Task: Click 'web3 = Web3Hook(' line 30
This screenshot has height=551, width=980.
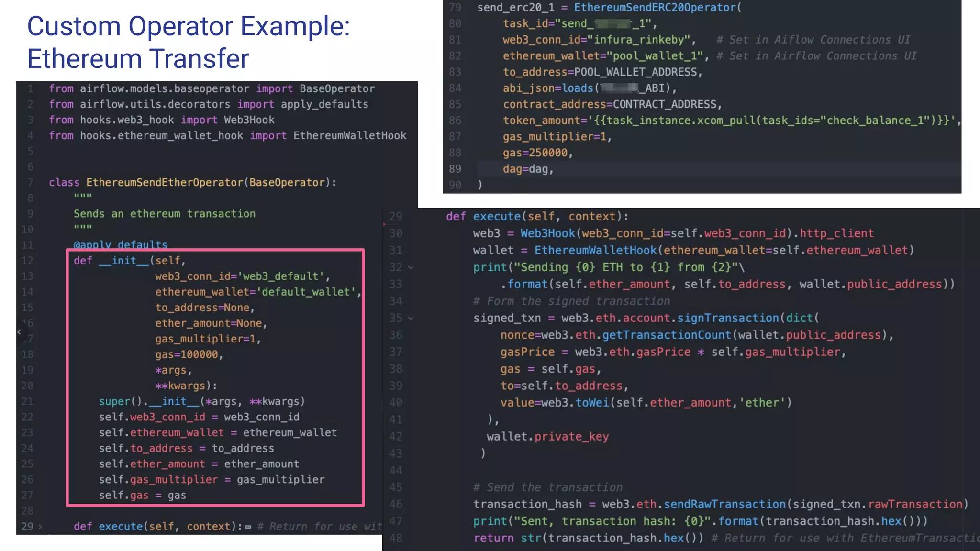Action: (x=673, y=233)
